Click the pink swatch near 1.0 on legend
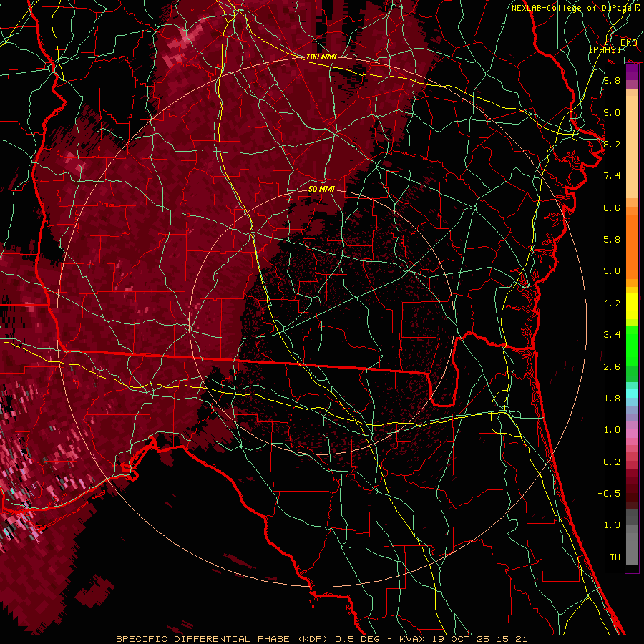This screenshot has height=644, width=644. (x=632, y=431)
